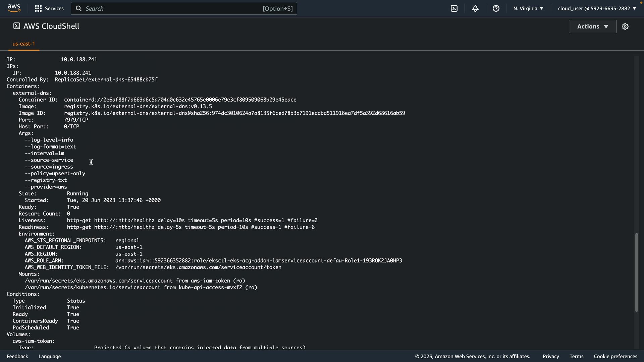644x362 pixels.
Task: Expand the N. Virginia region selector
Action: pyautogui.click(x=528, y=8)
